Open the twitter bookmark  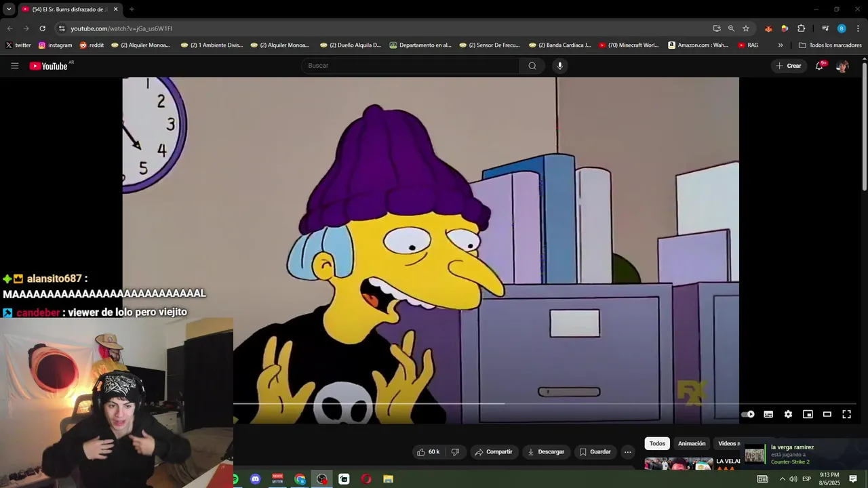18,45
